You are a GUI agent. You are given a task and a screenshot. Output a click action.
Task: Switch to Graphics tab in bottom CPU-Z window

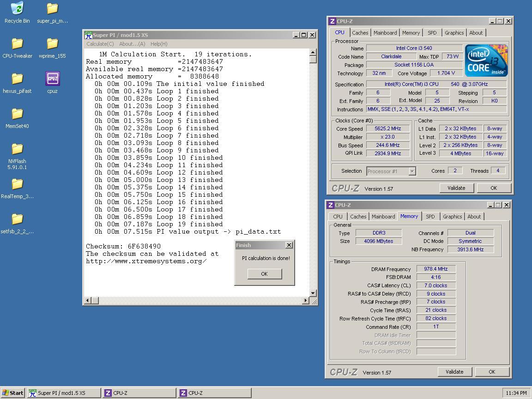452,217
